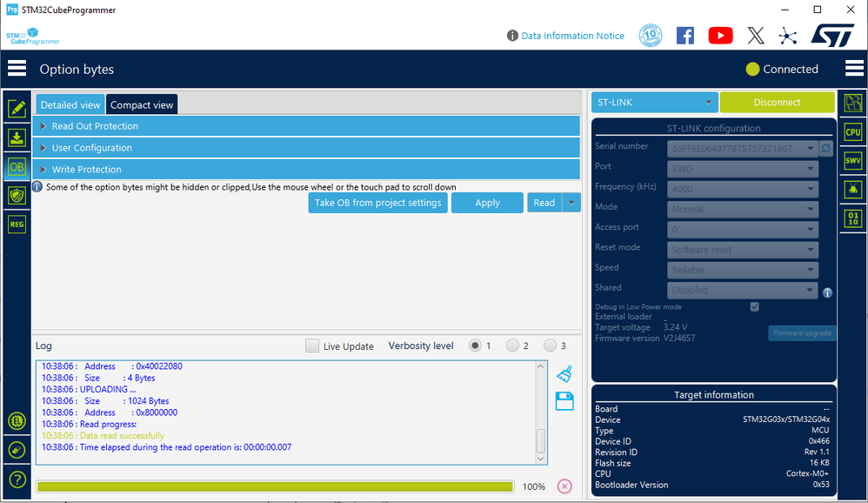
Task: Open the Memory & File editing pencil icon
Action: 17,108
